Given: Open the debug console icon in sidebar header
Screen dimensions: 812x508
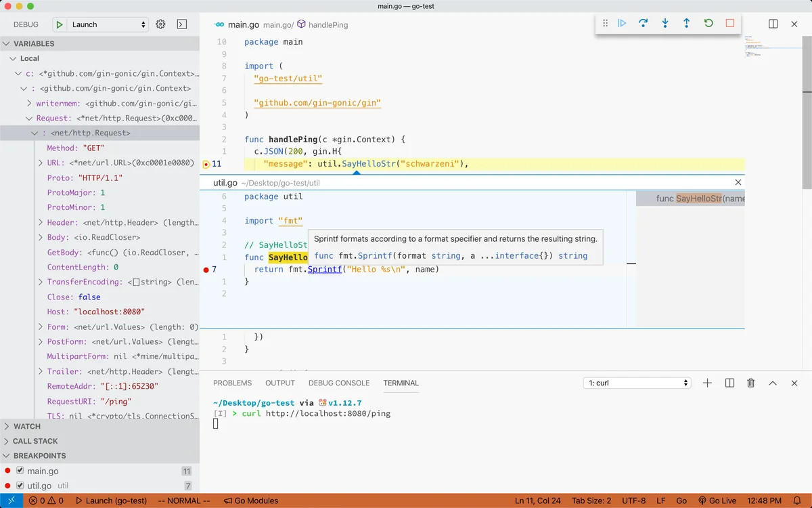Looking at the screenshot, I should click(181, 24).
